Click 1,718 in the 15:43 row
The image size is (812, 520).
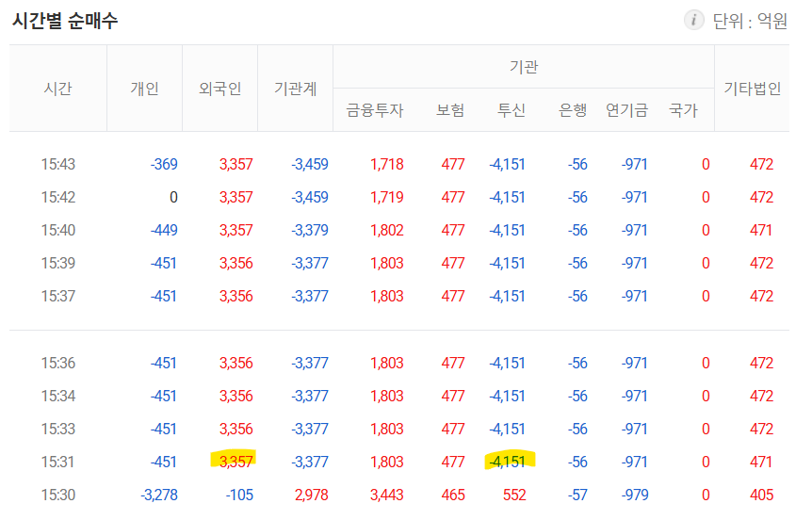click(387, 165)
